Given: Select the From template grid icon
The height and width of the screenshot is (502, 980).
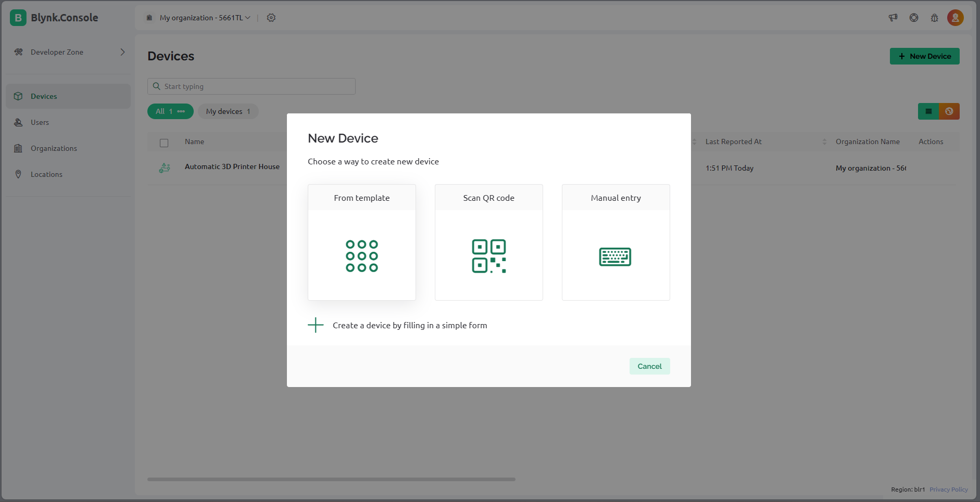Looking at the screenshot, I should (362, 256).
